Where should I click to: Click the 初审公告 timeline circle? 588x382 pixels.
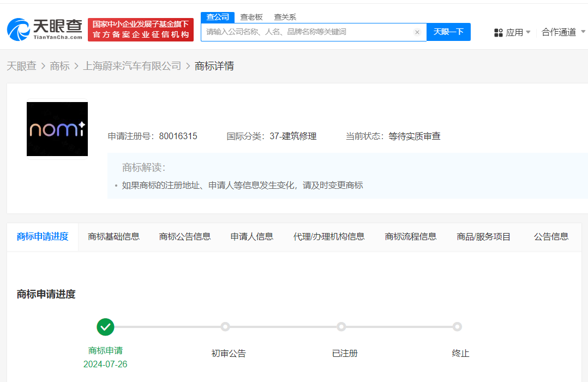coord(225,327)
